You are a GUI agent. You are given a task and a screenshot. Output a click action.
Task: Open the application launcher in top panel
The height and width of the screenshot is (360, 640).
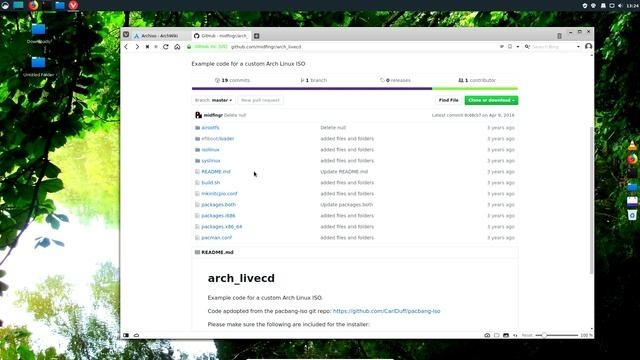point(5,5)
